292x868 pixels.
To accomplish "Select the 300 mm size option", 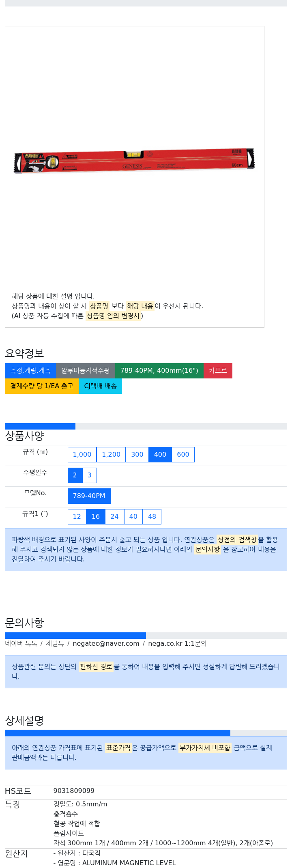I will point(137,455).
